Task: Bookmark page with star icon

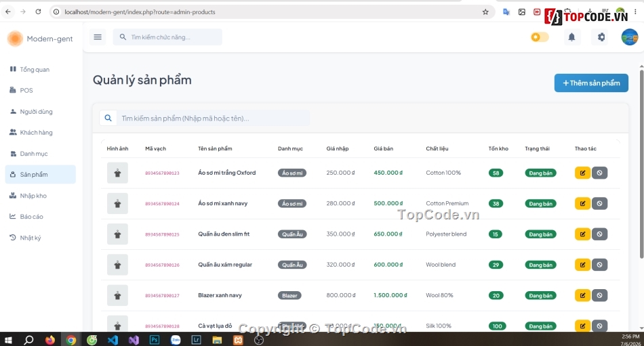Action: pyautogui.click(x=485, y=12)
